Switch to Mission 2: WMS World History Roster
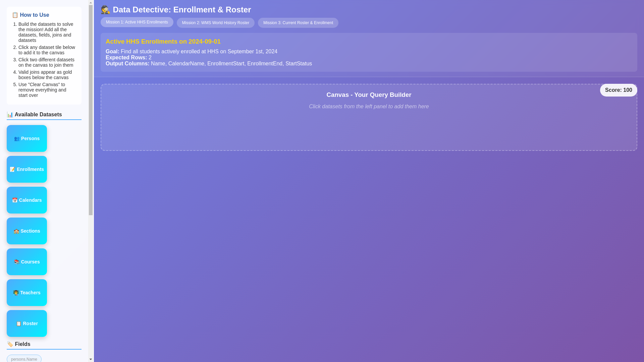 pyautogui.click(x=216, y=23)
